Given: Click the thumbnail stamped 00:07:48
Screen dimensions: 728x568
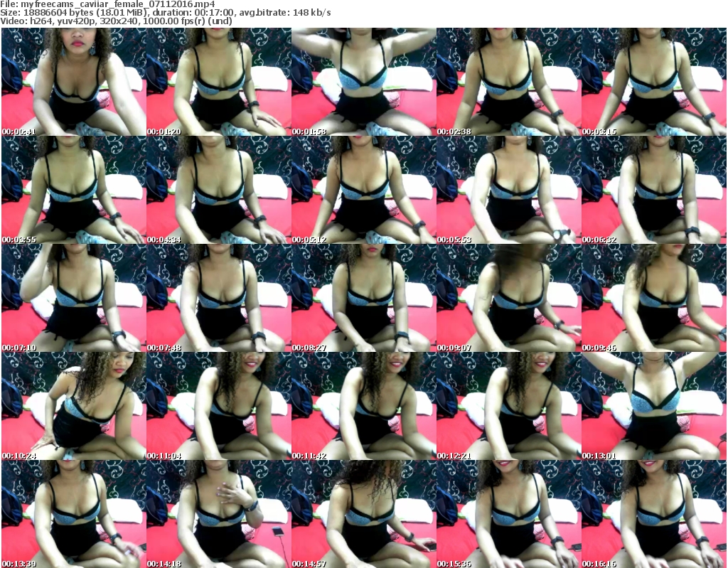Looking at the screenshot, I should pos(219,298).
